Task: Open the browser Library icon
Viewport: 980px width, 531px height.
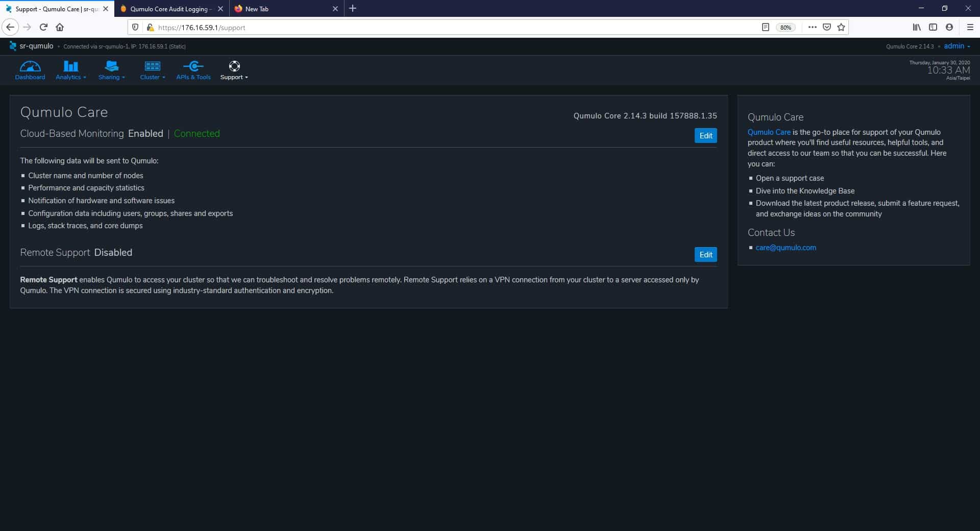Action: tap(917, 27)
